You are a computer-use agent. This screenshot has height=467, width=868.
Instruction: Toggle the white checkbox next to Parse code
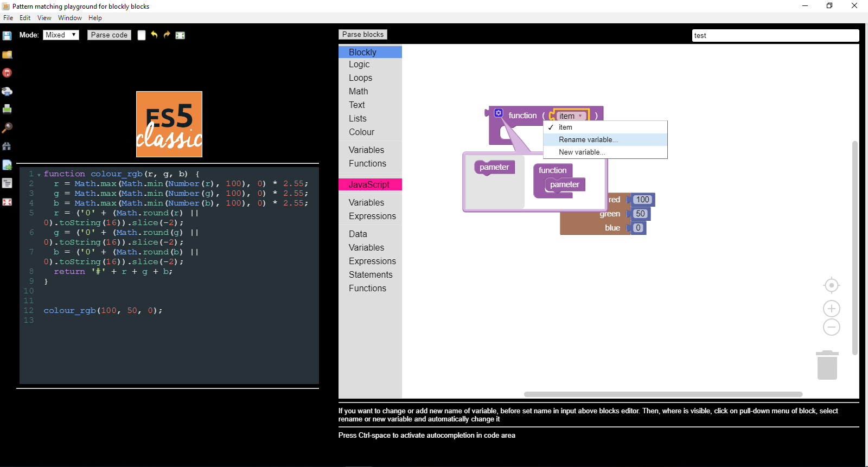point(142,35)
